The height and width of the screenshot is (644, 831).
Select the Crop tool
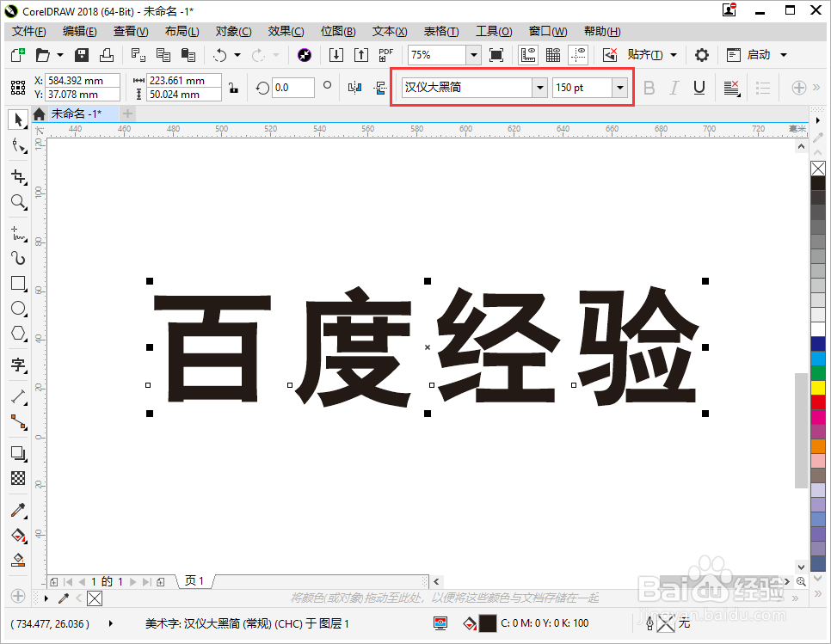[x=19, y=176]
